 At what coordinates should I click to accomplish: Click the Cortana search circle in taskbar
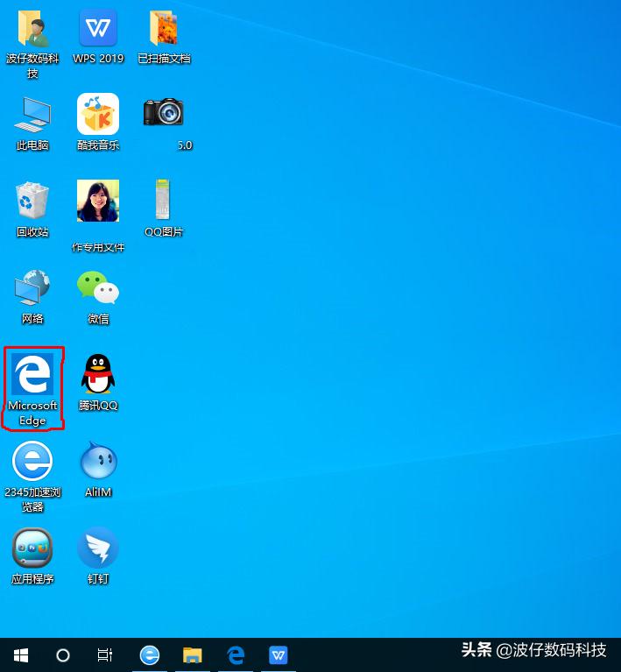pyautogui.click(x=63, y=654)
